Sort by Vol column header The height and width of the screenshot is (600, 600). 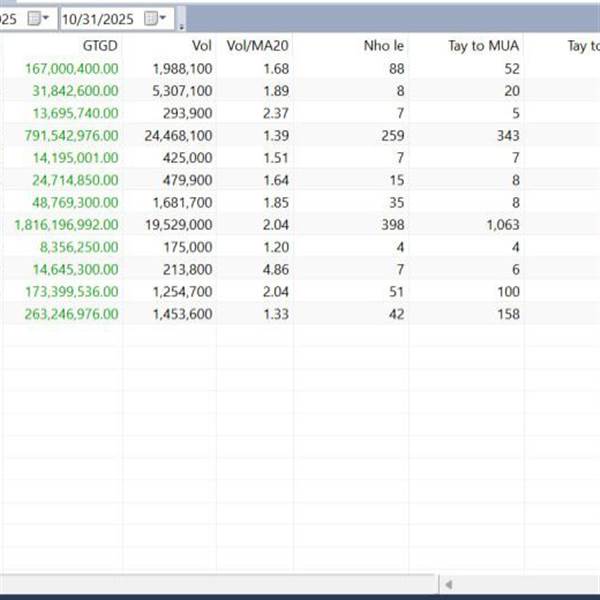click(201, 45)
